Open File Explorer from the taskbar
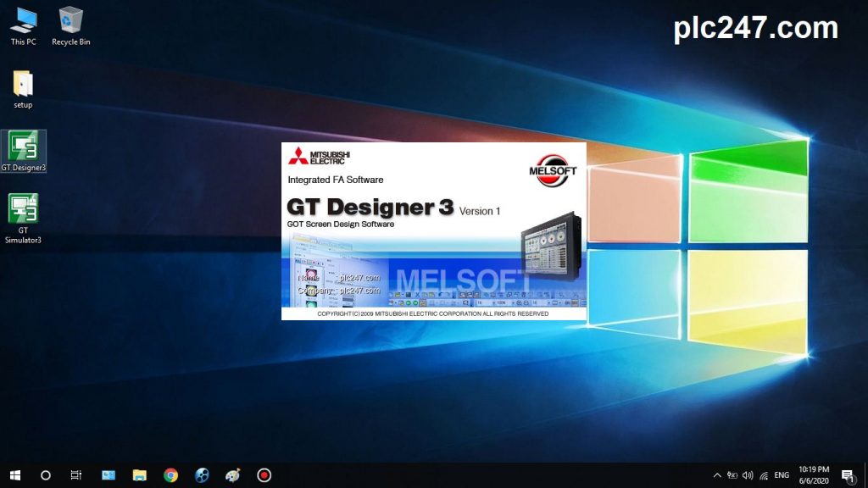This screenshot has height=488, width=868. [140, 475]
